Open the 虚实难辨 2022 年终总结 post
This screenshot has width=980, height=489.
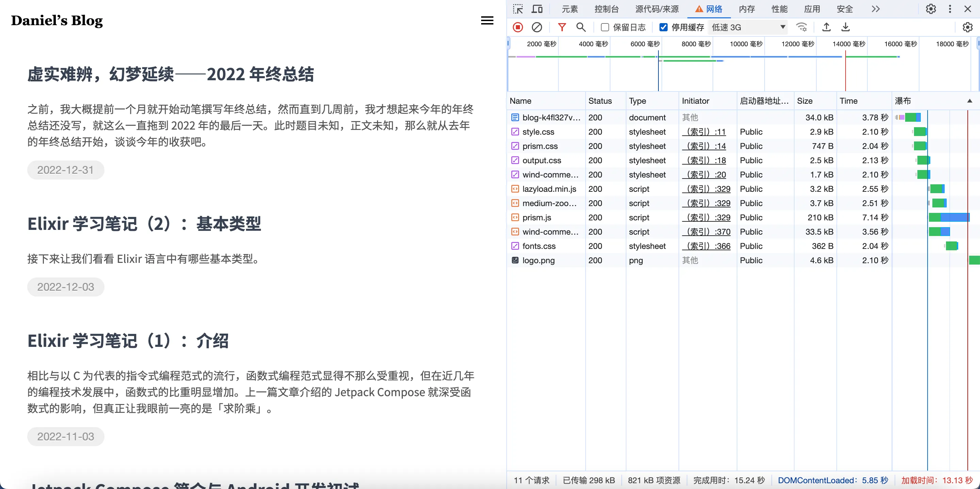click(170, 74)
